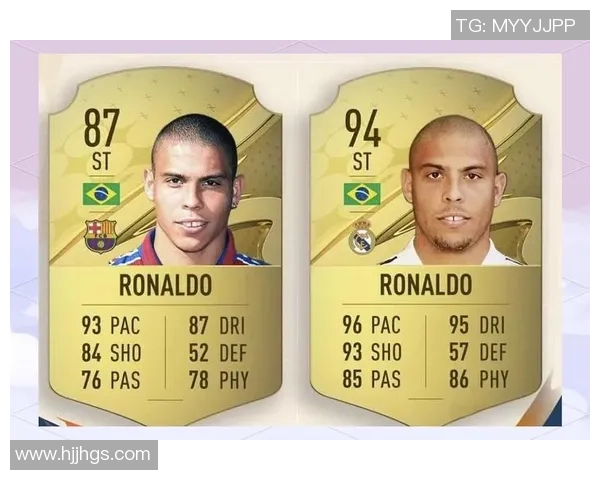Select the 87 overall rating number

(x=101, y=128)
